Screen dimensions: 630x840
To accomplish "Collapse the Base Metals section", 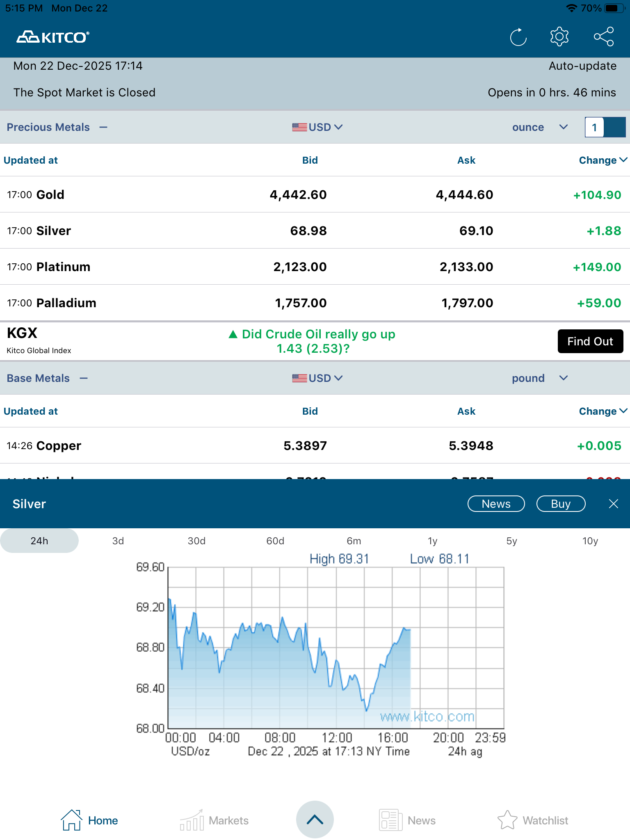I will pyautogui.click(x=84, y=378).
